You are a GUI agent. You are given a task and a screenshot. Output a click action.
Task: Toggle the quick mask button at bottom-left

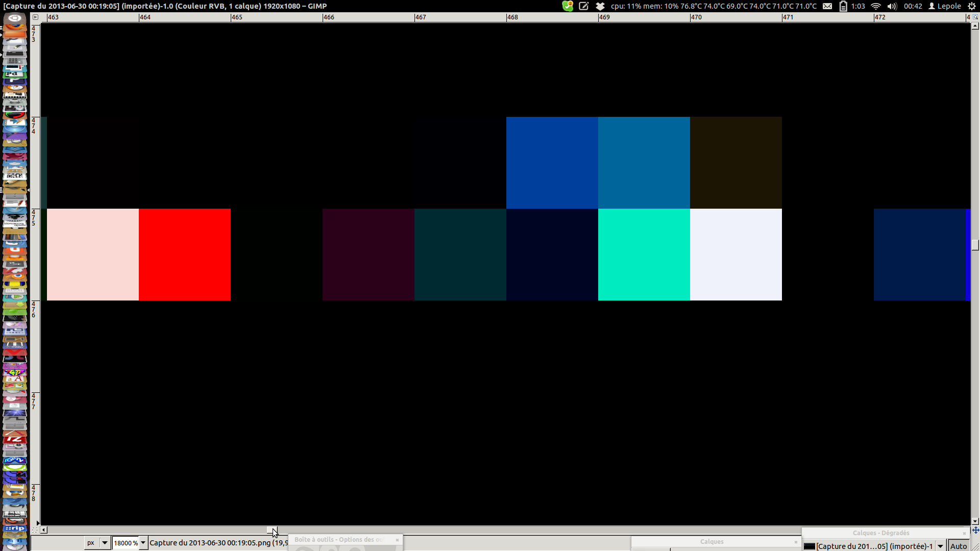click(x=35, y=530)
